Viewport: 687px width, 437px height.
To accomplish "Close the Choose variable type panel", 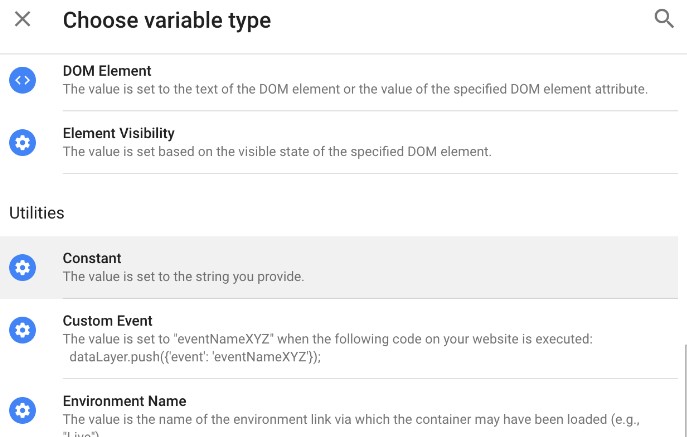I will click(x=22, y=19).
